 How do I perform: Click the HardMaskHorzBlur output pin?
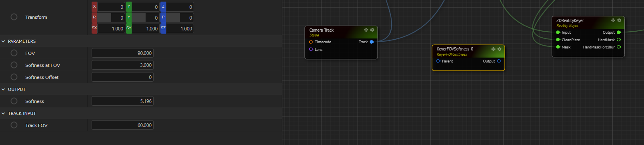619,47
